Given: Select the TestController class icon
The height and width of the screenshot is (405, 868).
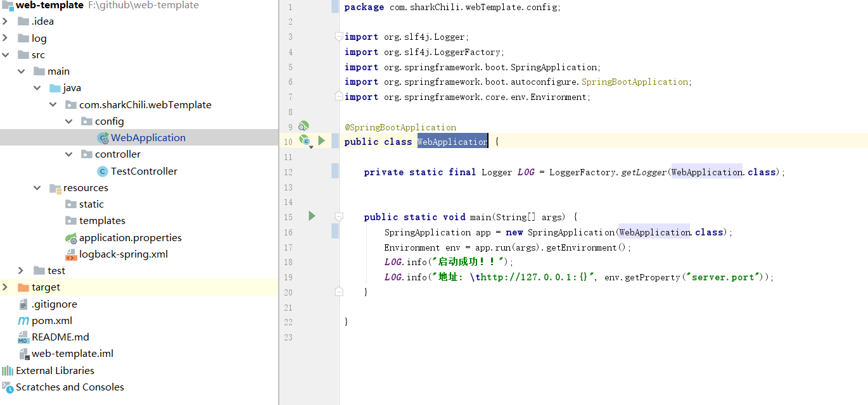Looking at the screenshot, I should tap(102, 171).
